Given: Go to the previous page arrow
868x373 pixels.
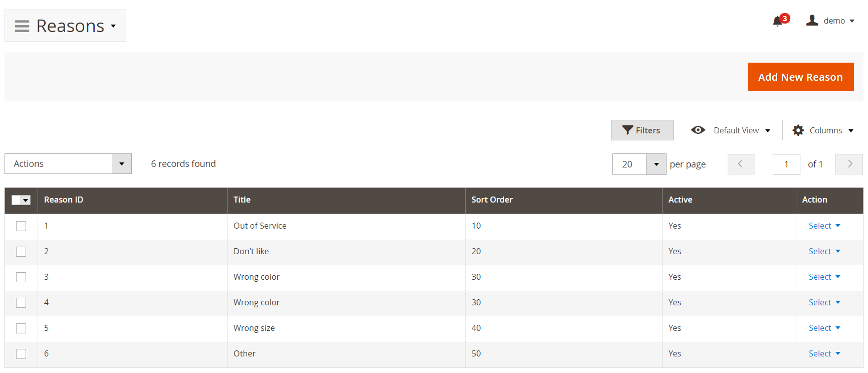Looking at the screenshot, I should coord(741,164).
